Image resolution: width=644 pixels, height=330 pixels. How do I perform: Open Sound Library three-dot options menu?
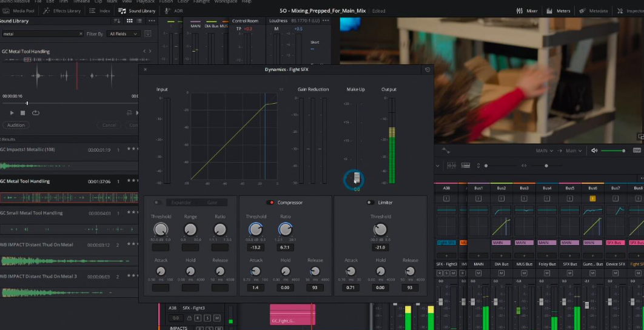pos(152,21)
